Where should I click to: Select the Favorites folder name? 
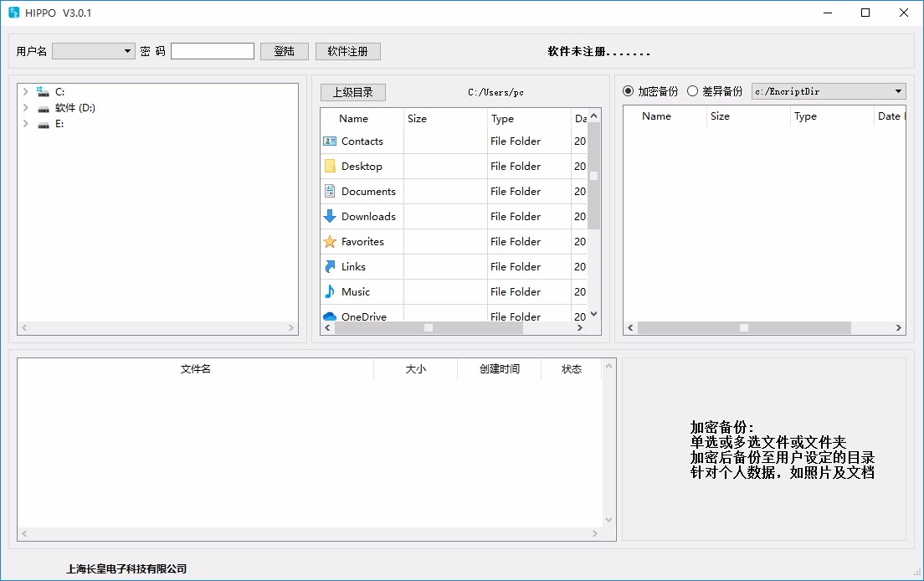363,242
